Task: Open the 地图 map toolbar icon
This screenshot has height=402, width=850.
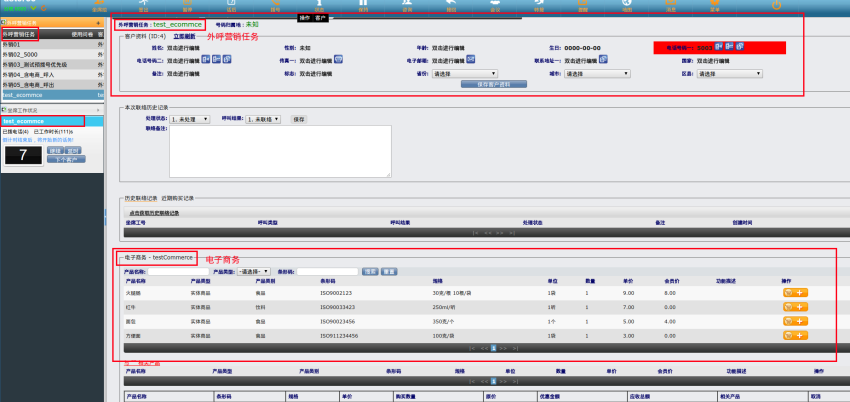Action: point(627,5)
